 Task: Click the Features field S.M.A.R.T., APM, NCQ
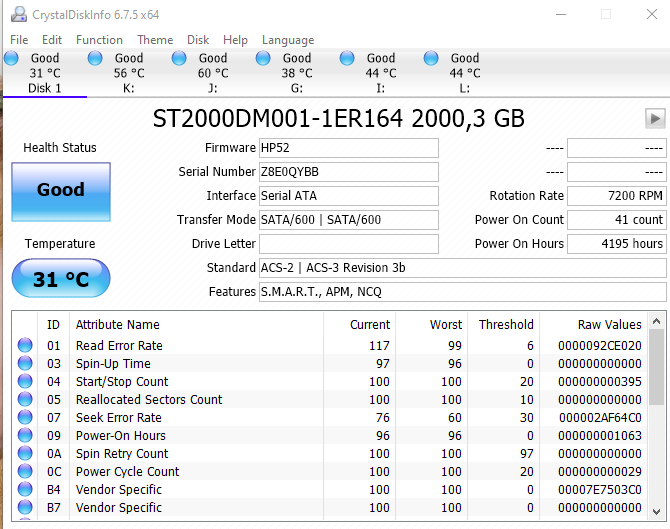[463, 291]
